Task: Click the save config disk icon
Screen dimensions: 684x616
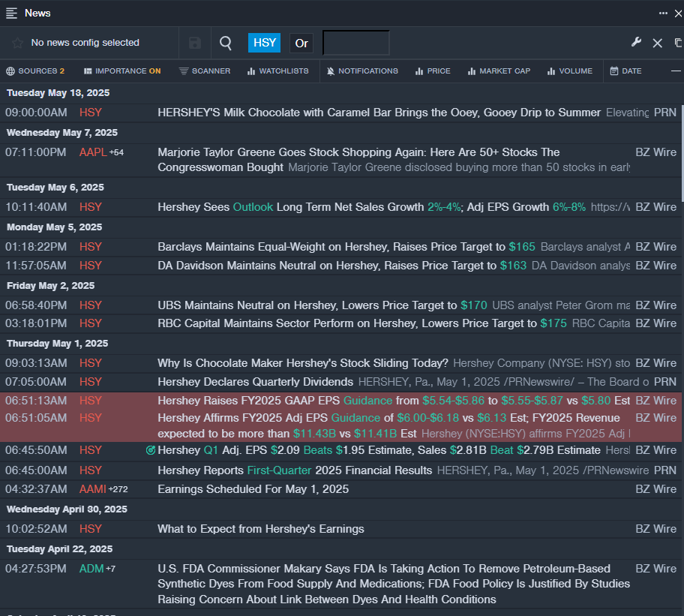Action: pos(194,43)
